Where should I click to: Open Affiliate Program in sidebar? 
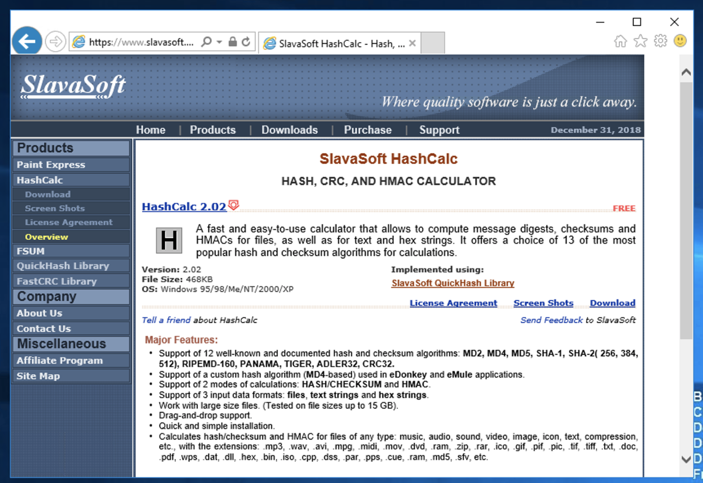[x=71, y=361]
